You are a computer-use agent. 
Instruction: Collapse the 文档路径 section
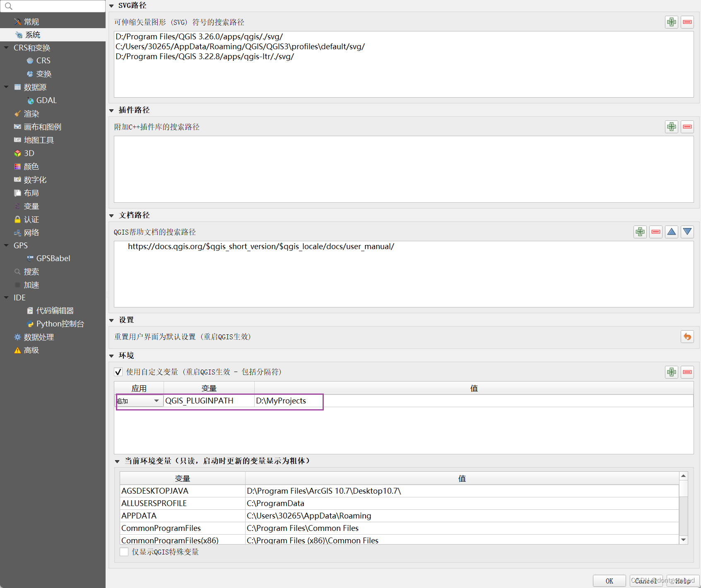(111, 216)
